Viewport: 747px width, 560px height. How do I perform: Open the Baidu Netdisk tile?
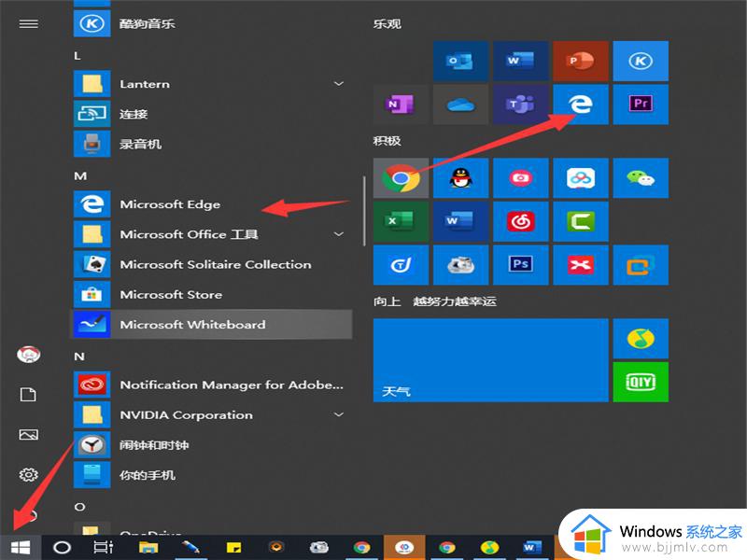[580, 178]
